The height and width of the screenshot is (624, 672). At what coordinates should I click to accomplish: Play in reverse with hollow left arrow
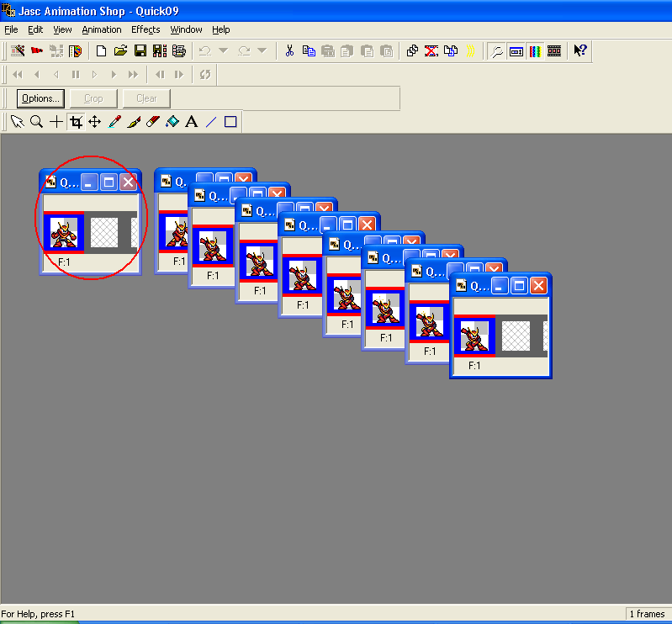(x=56, y=75)
